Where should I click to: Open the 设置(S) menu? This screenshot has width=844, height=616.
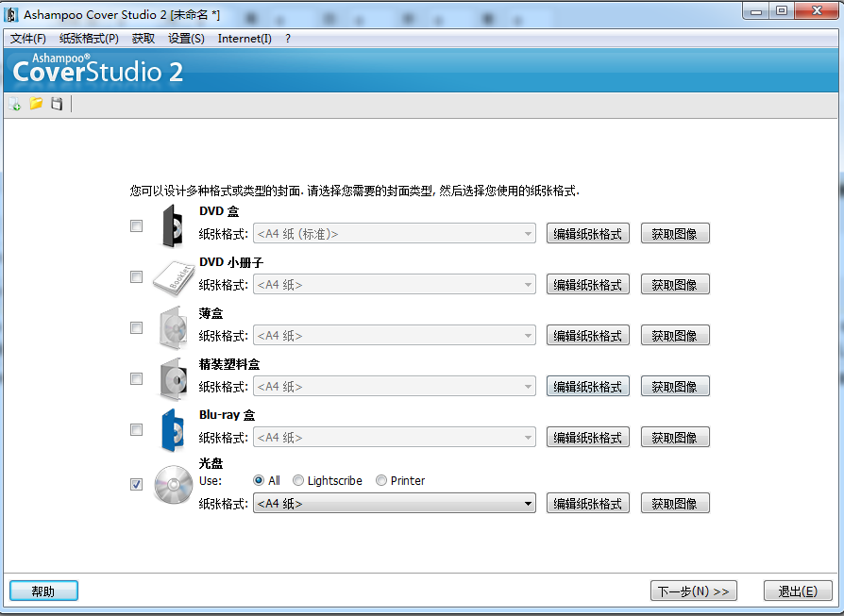point(186,39)
